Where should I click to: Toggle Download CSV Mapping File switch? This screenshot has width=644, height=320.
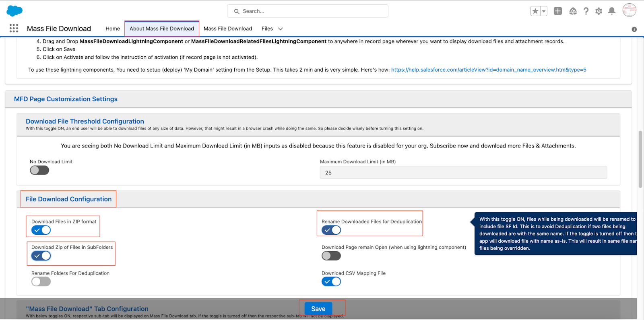point(331,281)
